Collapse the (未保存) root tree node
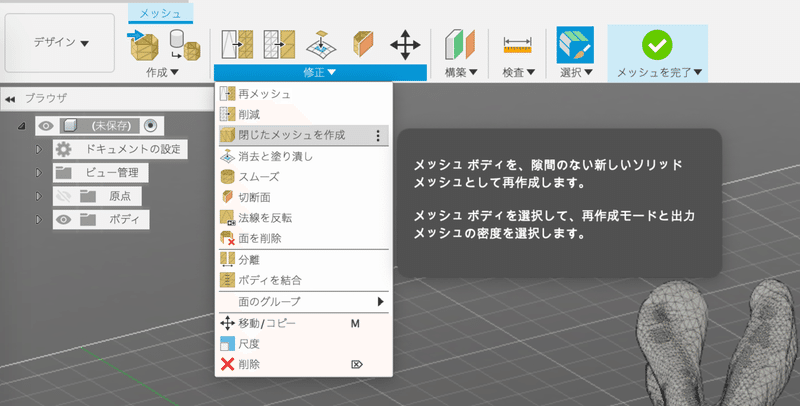The height and width of the screenshot is (406, 800). [x=21, y=125]
